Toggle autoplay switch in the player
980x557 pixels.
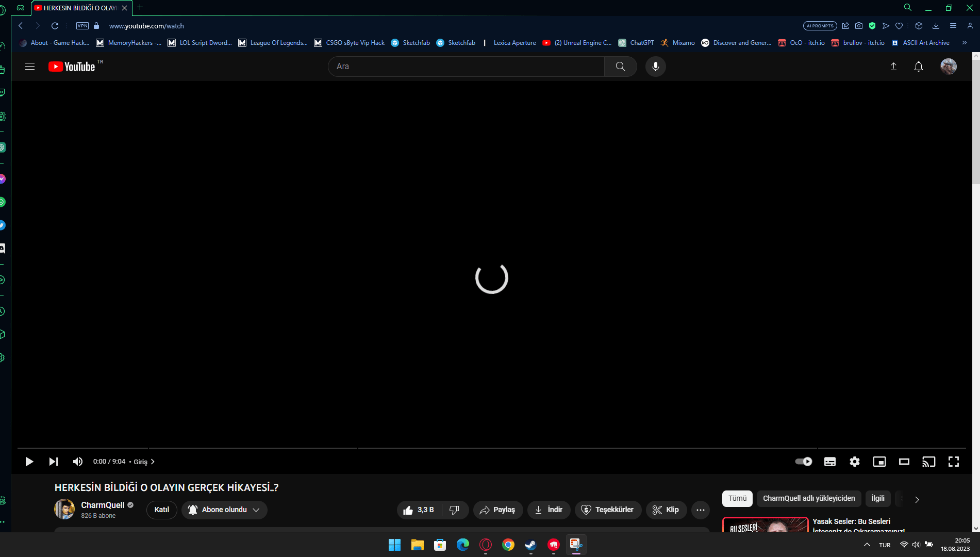click(803, 462)
